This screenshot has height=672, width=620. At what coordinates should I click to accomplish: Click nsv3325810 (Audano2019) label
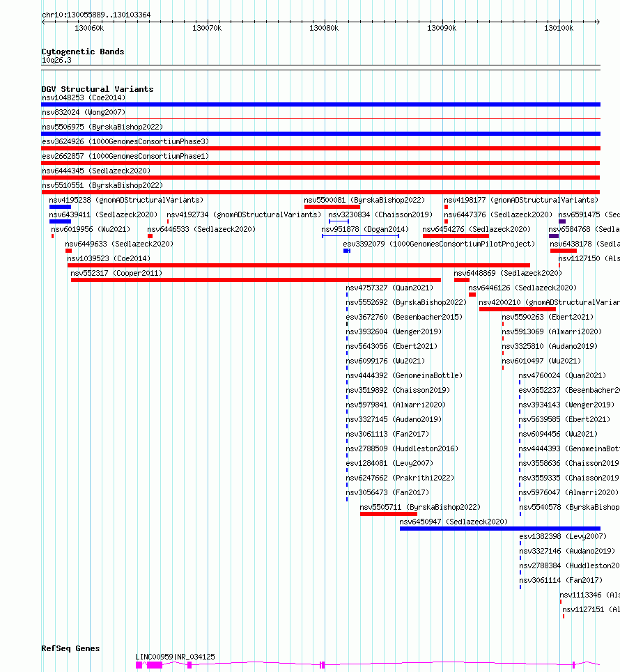[550, 346]
